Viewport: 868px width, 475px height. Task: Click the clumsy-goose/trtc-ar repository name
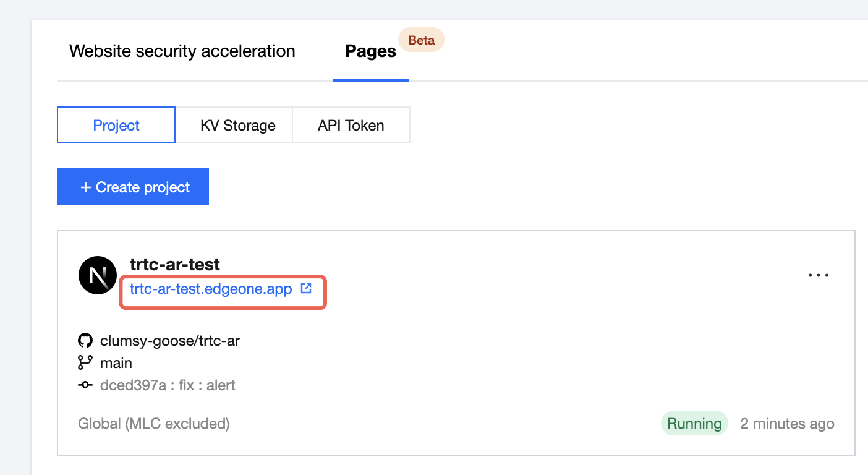pos(169,341)
